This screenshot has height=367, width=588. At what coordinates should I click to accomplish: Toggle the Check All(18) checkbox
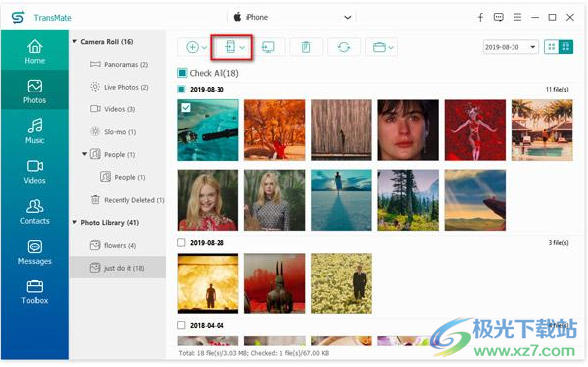pos(182,73)
